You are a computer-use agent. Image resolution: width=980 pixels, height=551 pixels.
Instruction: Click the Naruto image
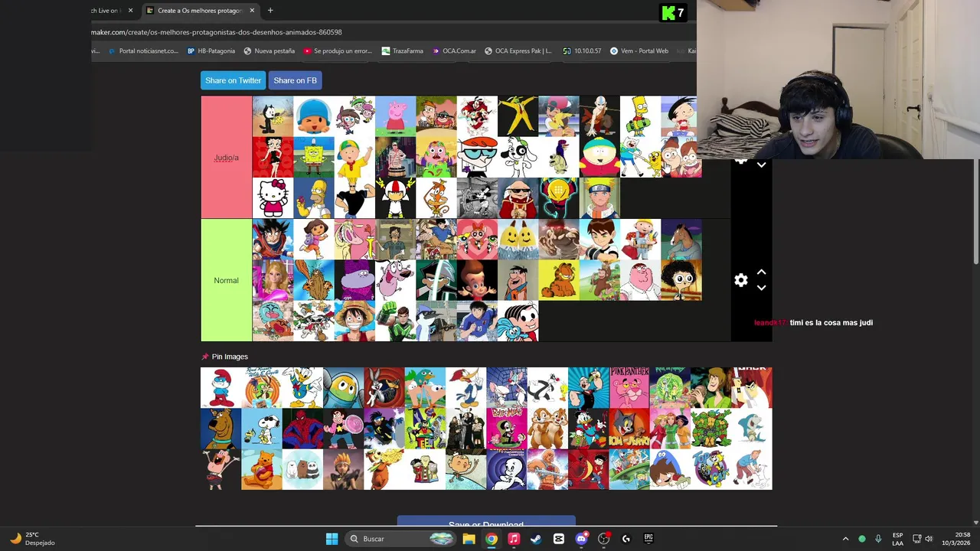tap(599, 198)
